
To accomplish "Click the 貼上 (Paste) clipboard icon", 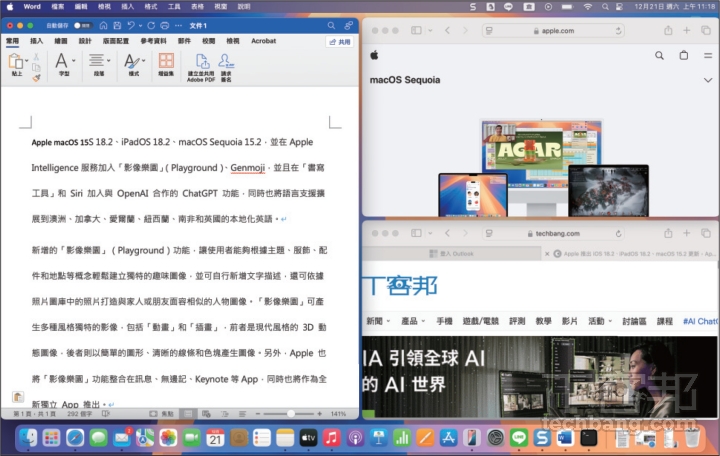I will pos(16,61).
